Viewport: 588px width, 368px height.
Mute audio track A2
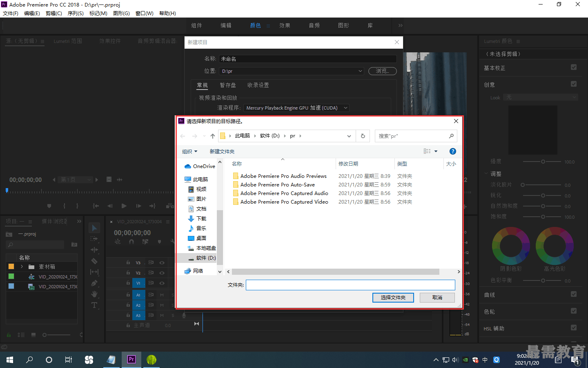tap(162, 305)
